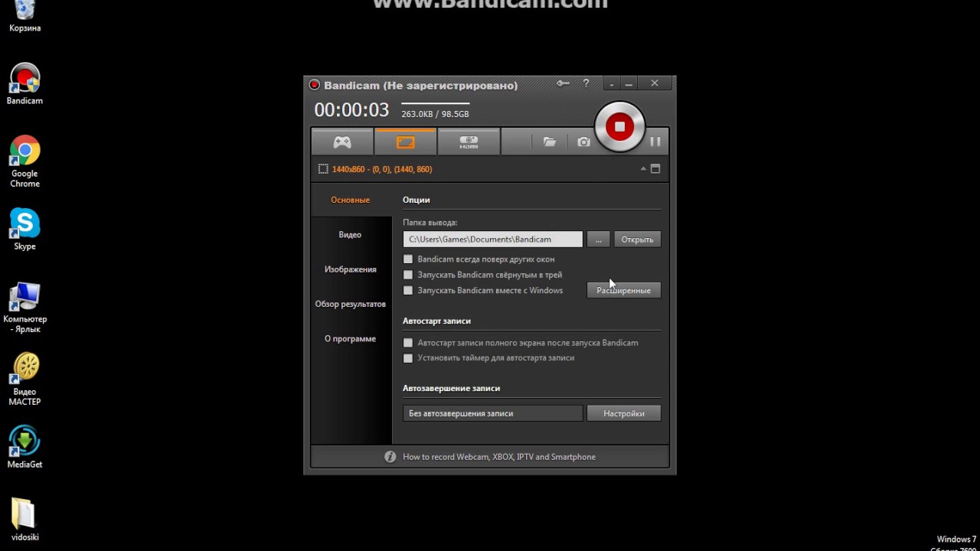Select the Screen Recording mode rectangle icon
This screenshot has width=980, height=551.
pyautogui.click(x=405, y=142)
